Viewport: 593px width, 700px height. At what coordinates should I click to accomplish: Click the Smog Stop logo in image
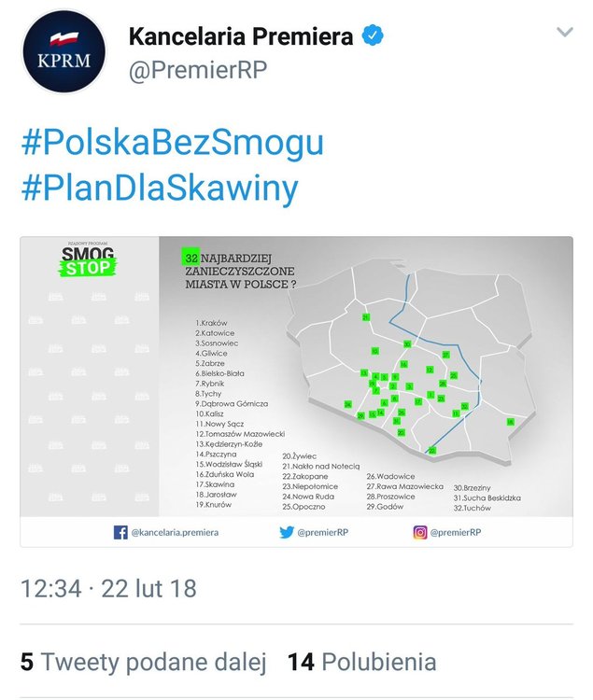point(88,261)
